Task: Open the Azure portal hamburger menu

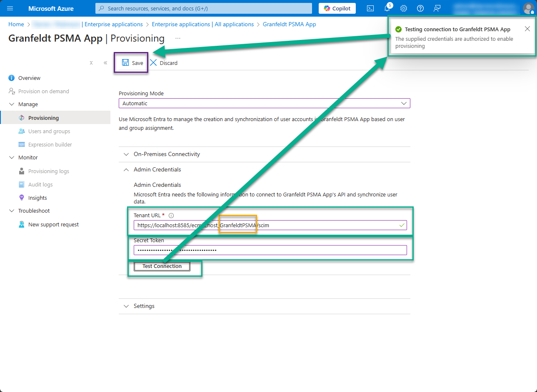Action: point(10,8)
